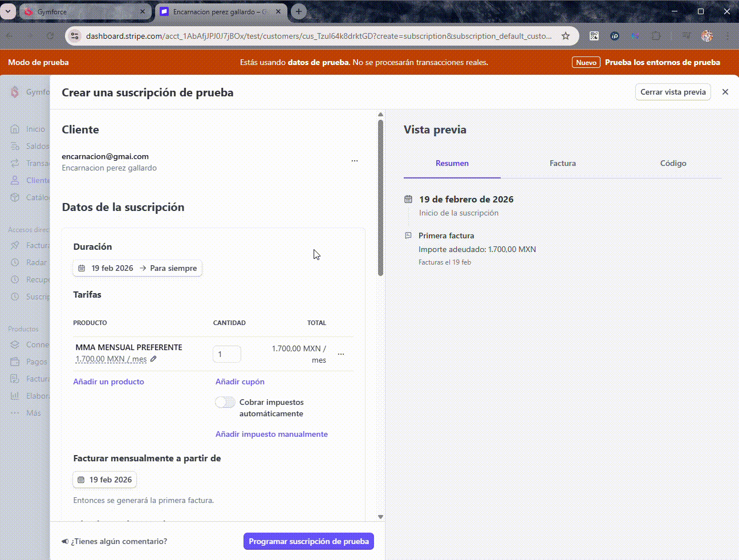The image size is (739, 560).
Task: Switch to the Factura preview tab
Action: pos(562,163)
